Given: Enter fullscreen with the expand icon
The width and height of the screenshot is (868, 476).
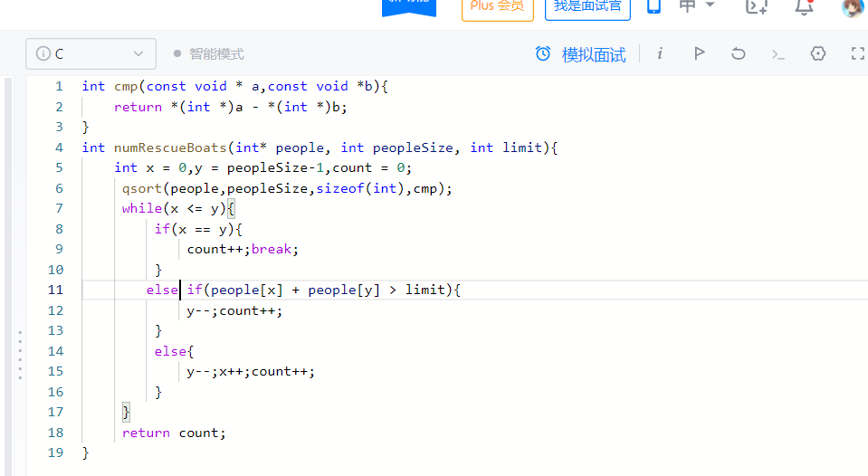Looking at the screenshot, I should point(857,53).
